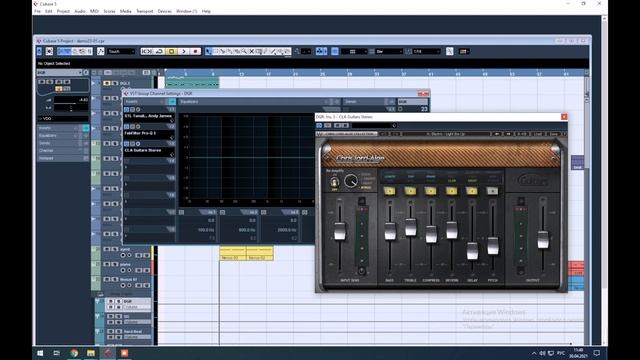
Task: Toggle the yellow Treble mode button in CLA Guitars
Action: 410,191
